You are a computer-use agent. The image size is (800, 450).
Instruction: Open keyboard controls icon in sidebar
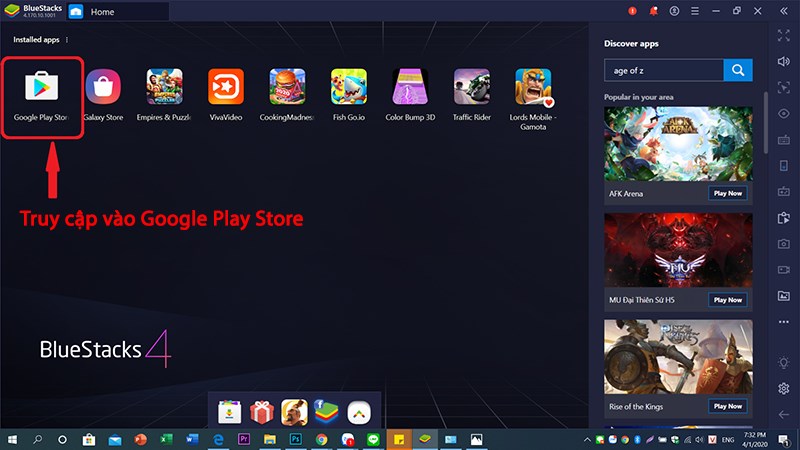784,140
